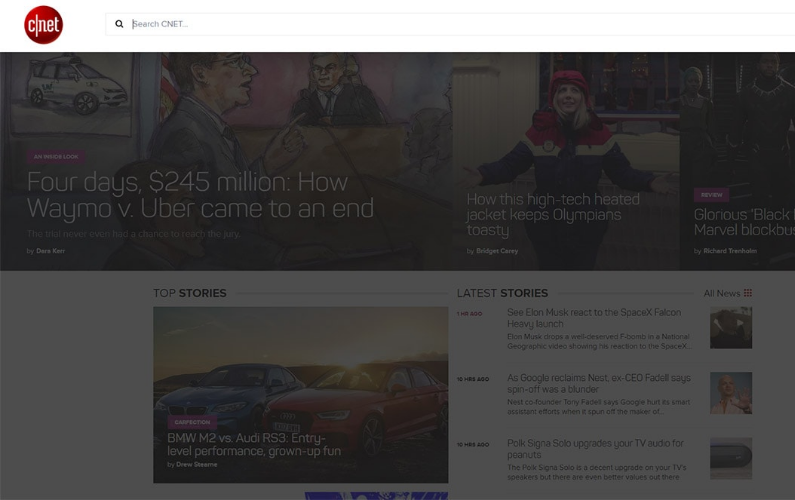Click the CARFECTION tag
The height and width of the screenshot is (500, 795).
pyautogui.click(x=192, y=422)
